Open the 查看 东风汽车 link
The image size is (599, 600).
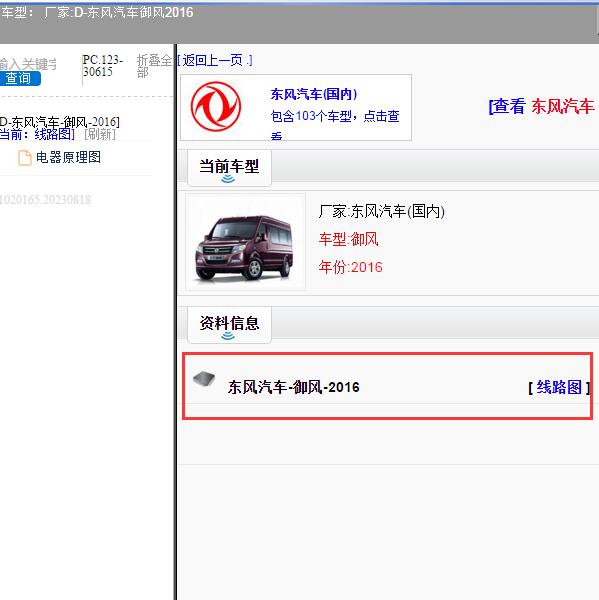point(542,106)
